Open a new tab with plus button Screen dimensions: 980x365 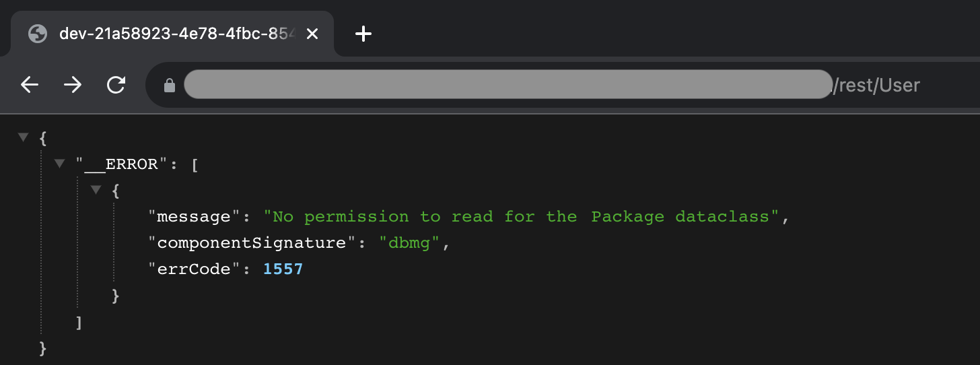point(363,34)
